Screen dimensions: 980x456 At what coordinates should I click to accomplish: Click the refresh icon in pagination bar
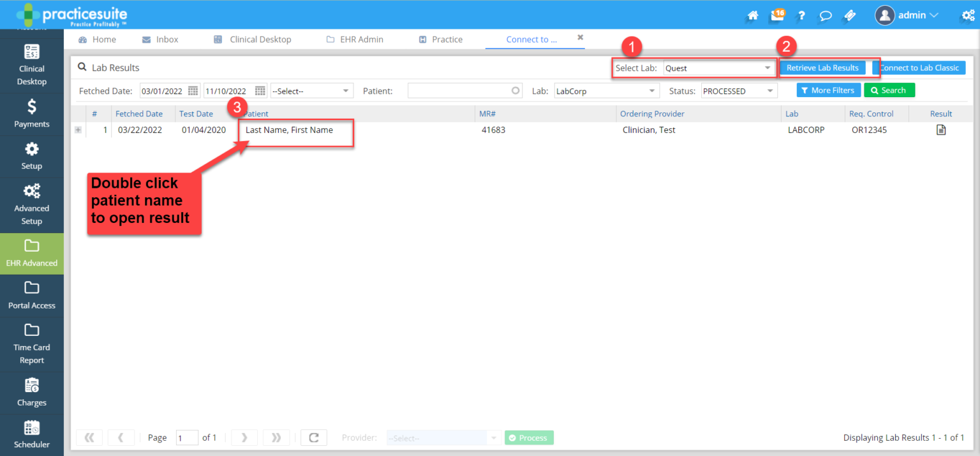click(x=313, y=437)
